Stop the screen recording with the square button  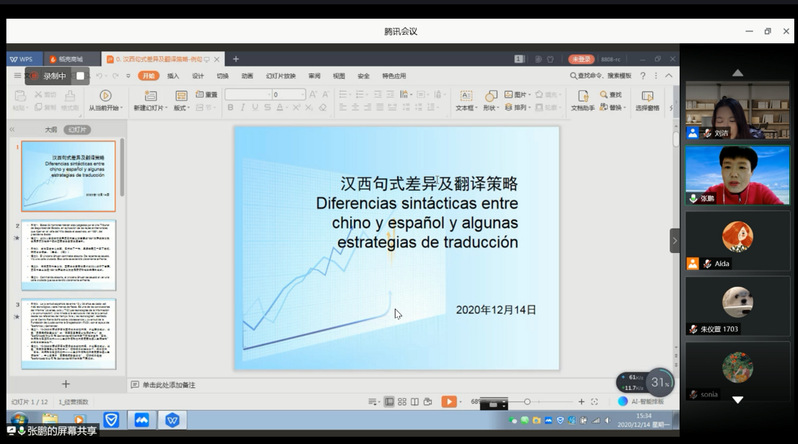tap(80, 76)
